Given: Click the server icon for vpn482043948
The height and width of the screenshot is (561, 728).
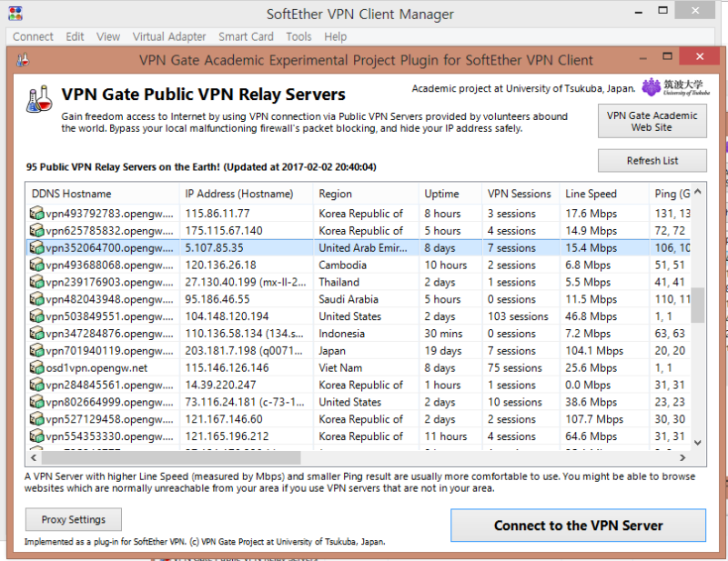Looking at the screenshot, I should pos(36,299).
